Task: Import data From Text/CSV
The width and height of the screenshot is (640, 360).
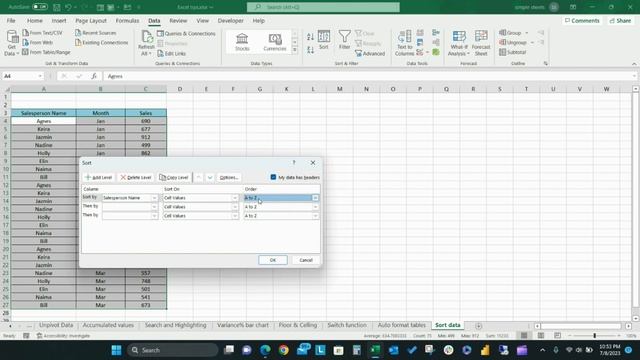Action: pyautogui.click(x=42, y=33)
